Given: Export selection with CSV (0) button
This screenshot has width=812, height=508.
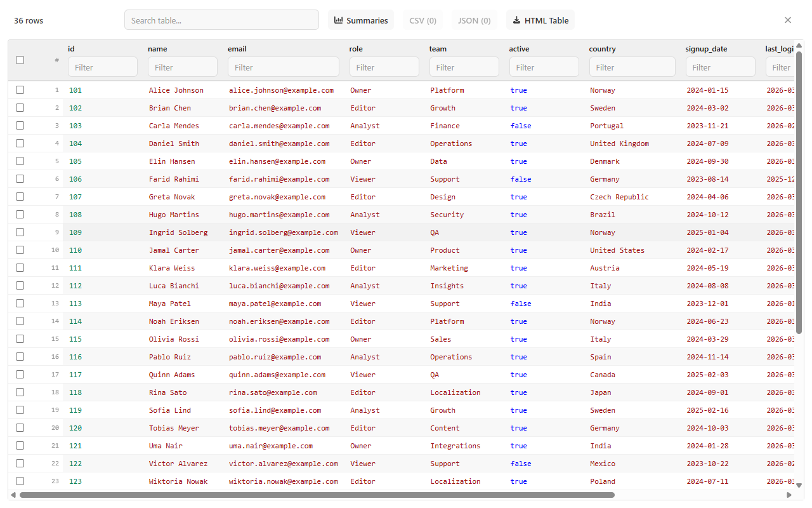Looking at the screenshot, I should [x=423, y=20].
